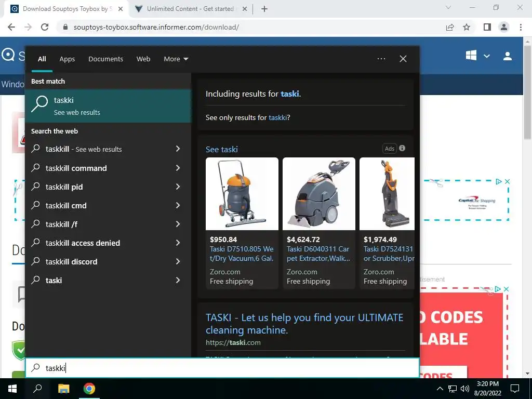Open Taski D7524131 Floor Scrubber image
This screenshot has height=399, width=532.
click(387, 194)
